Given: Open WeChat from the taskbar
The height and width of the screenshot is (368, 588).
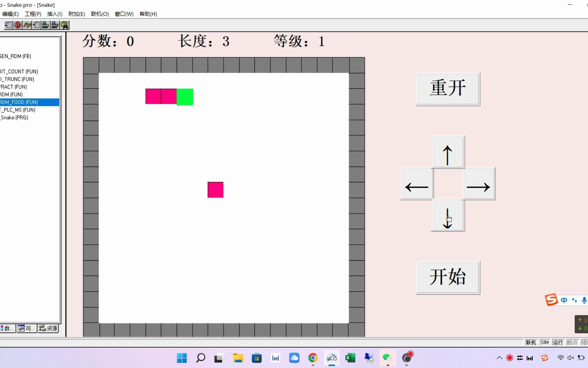Looking at the screenshot, I should click(388, 358).
